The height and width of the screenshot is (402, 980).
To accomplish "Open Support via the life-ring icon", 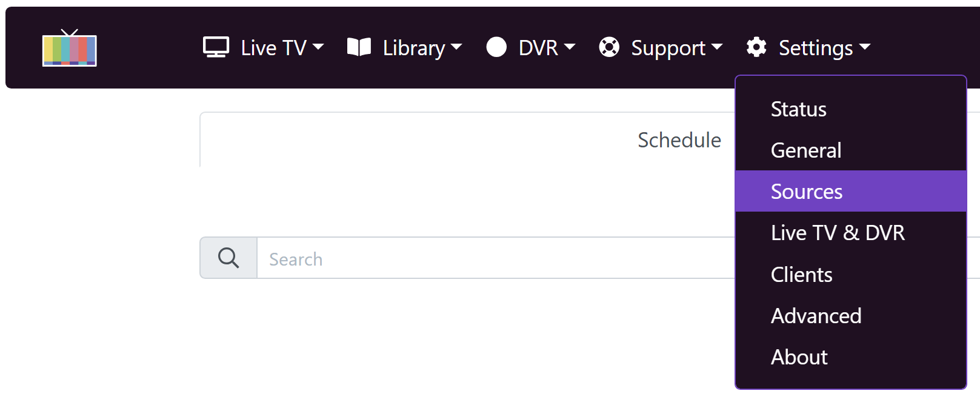I will click(610, 47).
